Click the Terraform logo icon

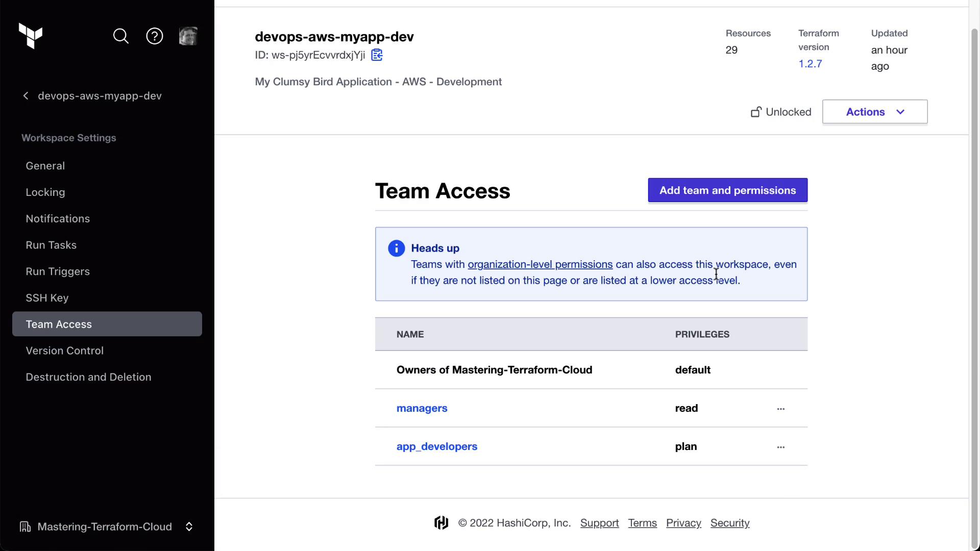point(31,36)
